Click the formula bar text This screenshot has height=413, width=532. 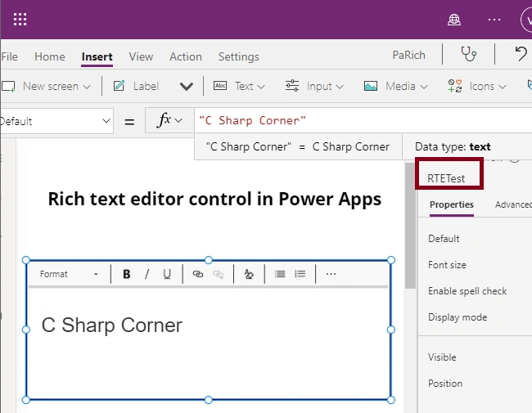point(252,120)
